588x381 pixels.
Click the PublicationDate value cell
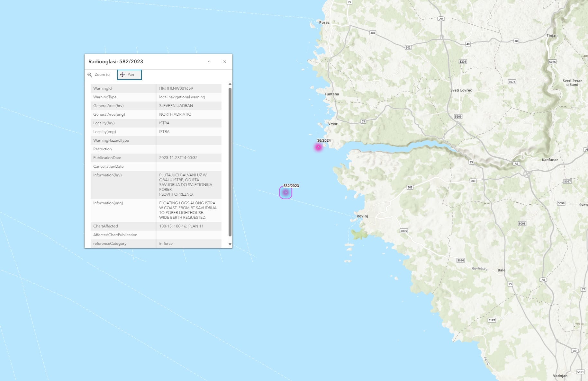coord(178,158)
